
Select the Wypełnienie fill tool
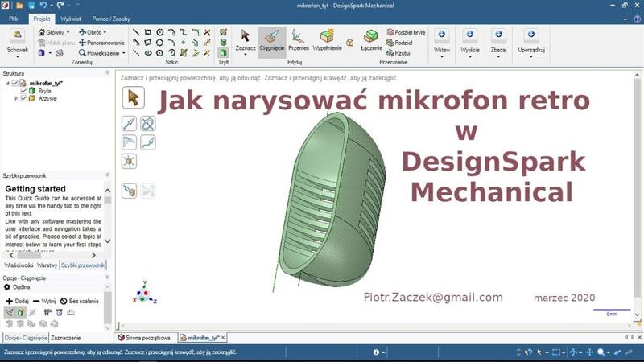click(x=327, y=41)
